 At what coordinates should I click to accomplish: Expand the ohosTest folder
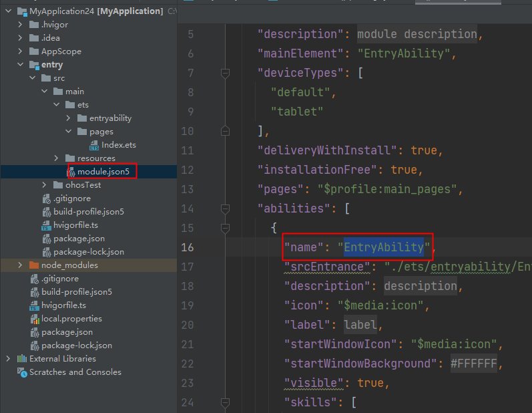(x=44, y=184)
